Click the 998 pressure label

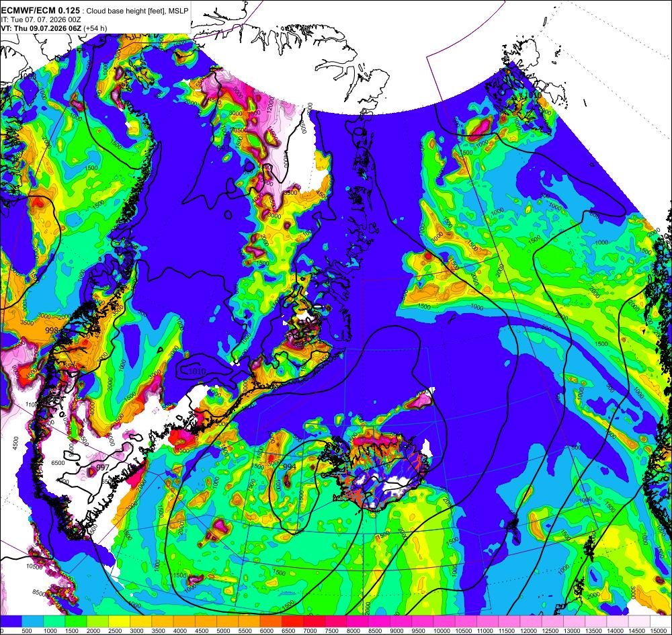click(52, 331)
